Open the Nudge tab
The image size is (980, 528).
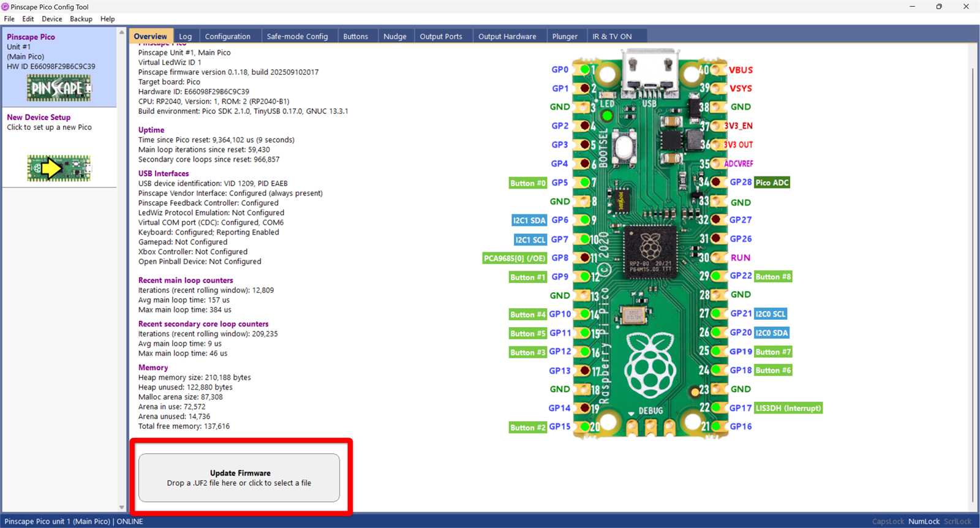395,36
